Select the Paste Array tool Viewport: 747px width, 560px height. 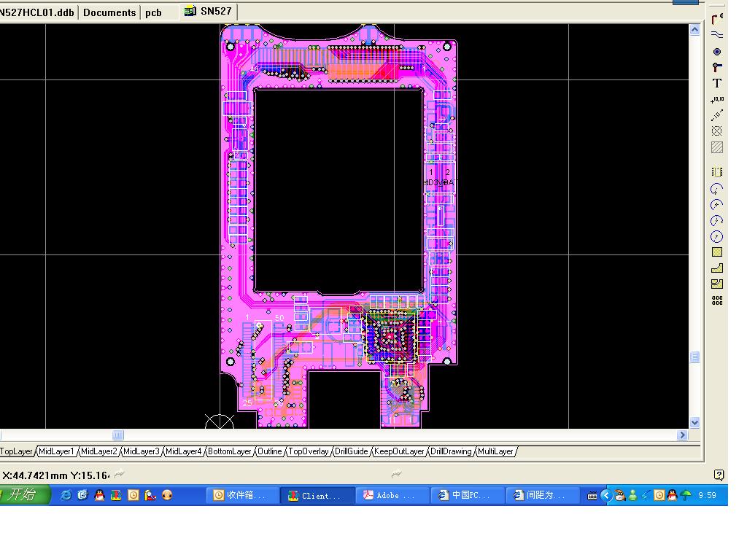pyautogui.click(x=717, y=300)
